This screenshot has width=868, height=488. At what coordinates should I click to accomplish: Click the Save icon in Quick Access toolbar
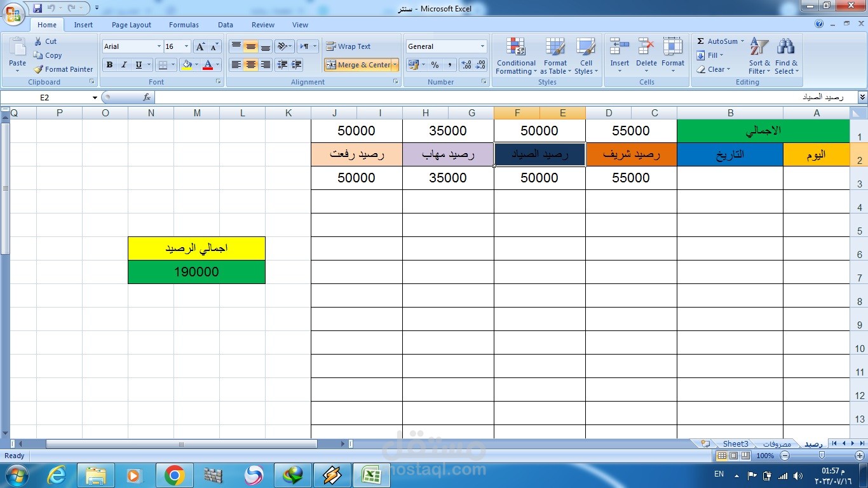coord(37,8)
